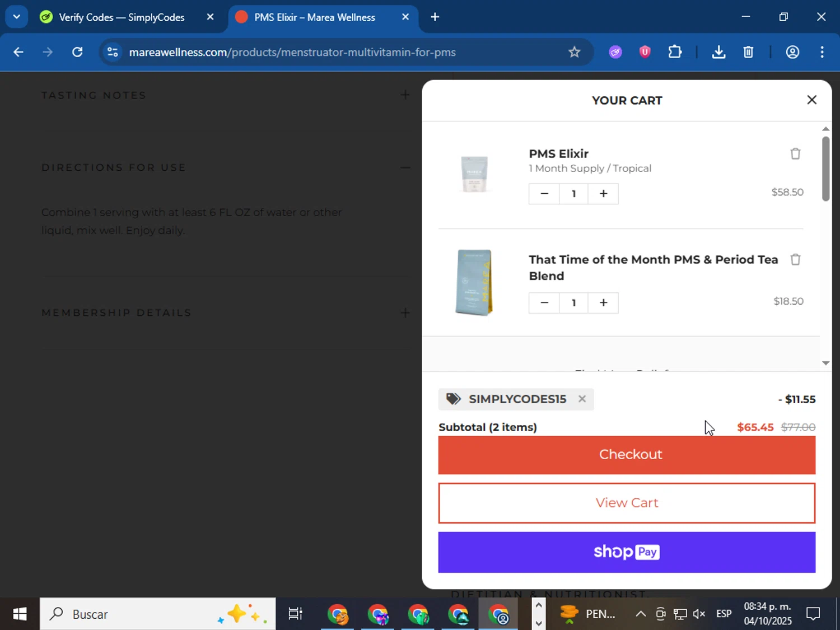840x630 pixels.
Task: Open the active Chrome taskbar icon
Action: point(498,614)
